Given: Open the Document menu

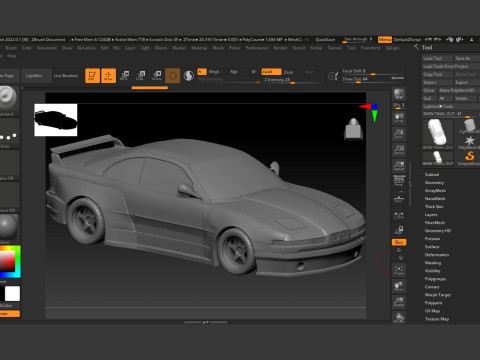Looking at the screenshot, I should (47, 48).
